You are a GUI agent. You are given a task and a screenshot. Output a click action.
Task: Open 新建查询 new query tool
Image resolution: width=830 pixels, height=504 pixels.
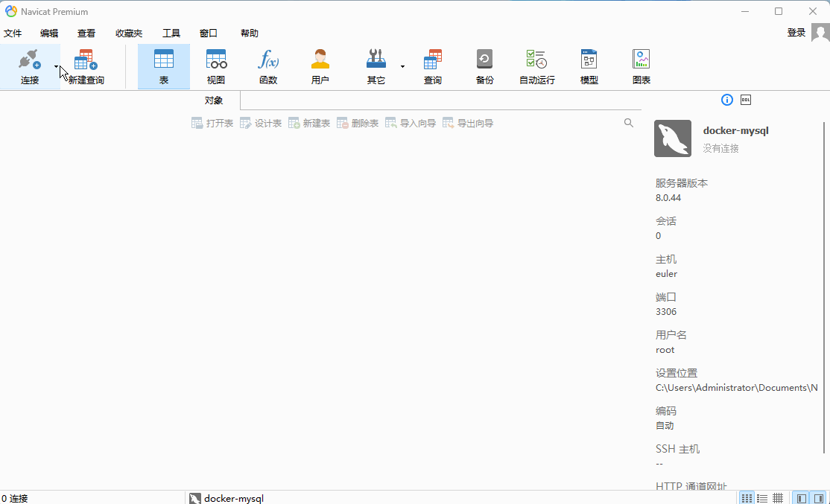pos(86,67)
